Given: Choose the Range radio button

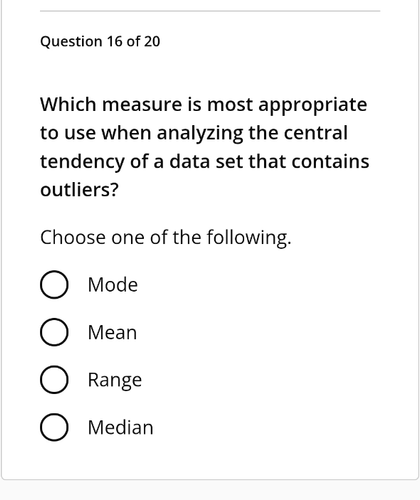Looking at the screenshot, I should [x=54, y=379].
